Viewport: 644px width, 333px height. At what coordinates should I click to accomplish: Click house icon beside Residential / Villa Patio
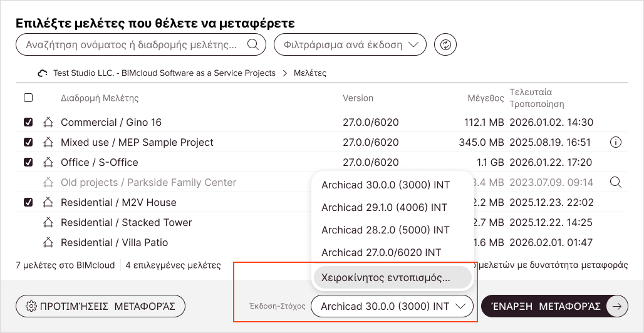point(48,242)
